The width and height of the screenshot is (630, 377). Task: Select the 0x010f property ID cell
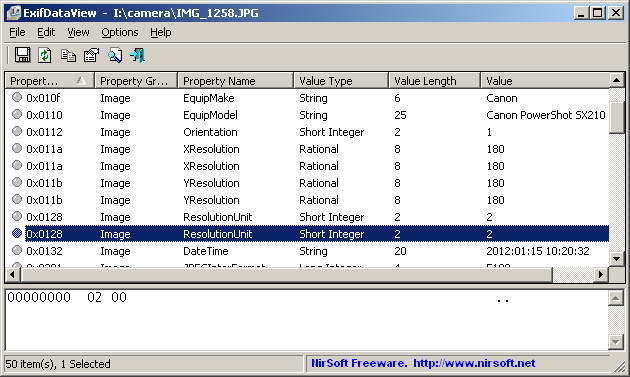pos(43,98)
